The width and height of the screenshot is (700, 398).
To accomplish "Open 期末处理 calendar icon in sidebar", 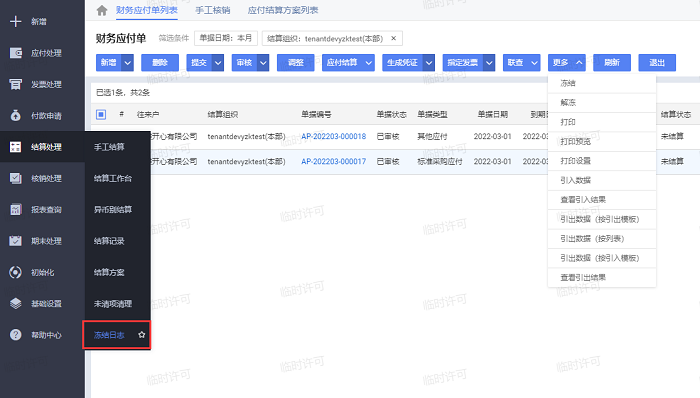I will point(16,241).
